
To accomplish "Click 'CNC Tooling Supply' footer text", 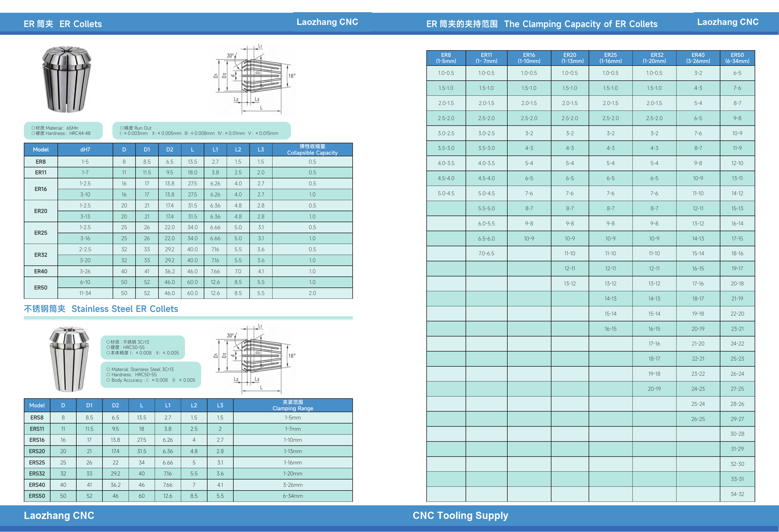I will (460, 515).
